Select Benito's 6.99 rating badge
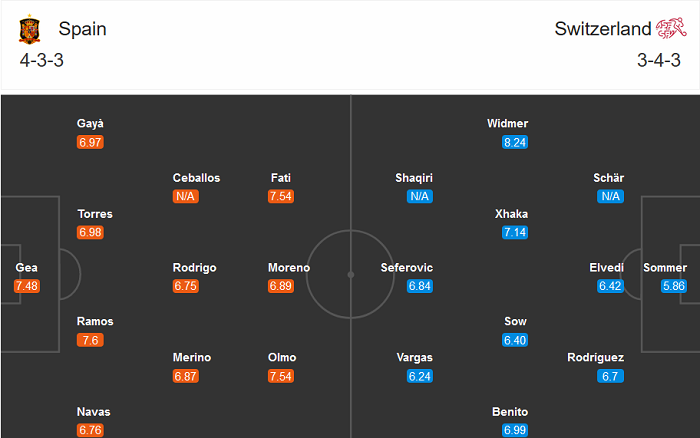The image size is (700, 438). tap(515, 430)
